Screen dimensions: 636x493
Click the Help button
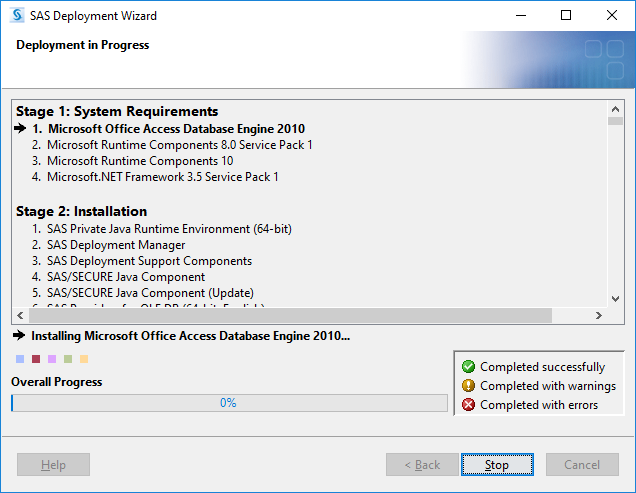click(53, 464)
